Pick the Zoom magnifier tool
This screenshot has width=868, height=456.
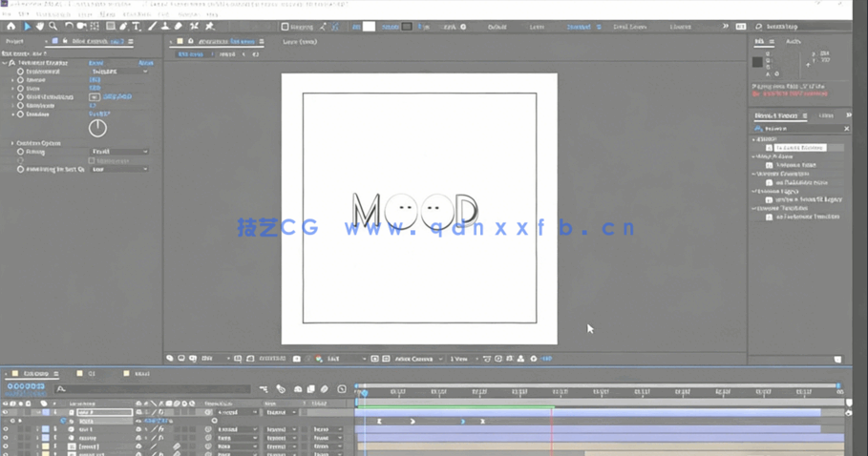(x=53, y=27)
